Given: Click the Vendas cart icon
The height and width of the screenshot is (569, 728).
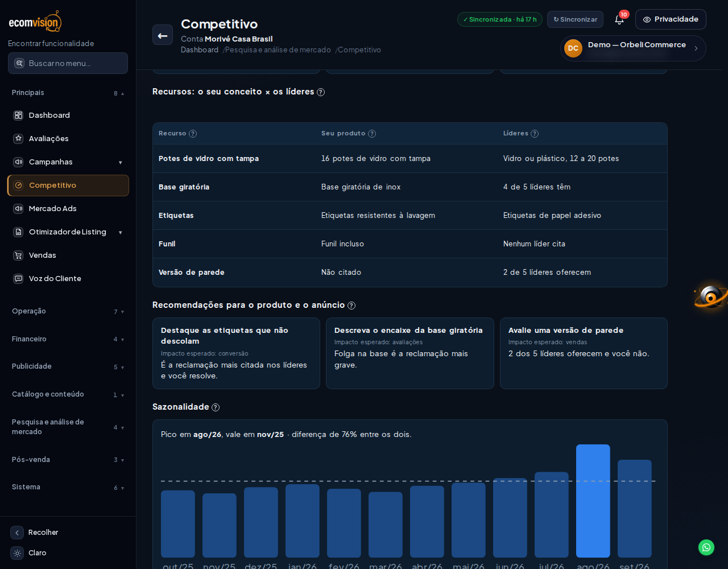Looking at the screenshot, I should 18,255.
